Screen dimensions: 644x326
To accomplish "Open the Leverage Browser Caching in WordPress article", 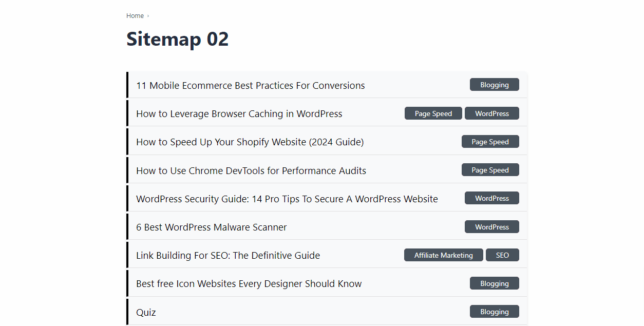I will (239, 113).
